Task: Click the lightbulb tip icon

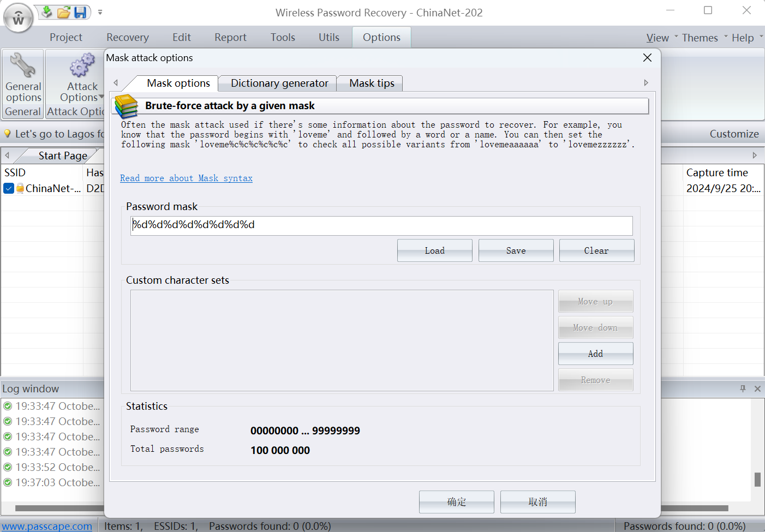Action: point(8,134)
